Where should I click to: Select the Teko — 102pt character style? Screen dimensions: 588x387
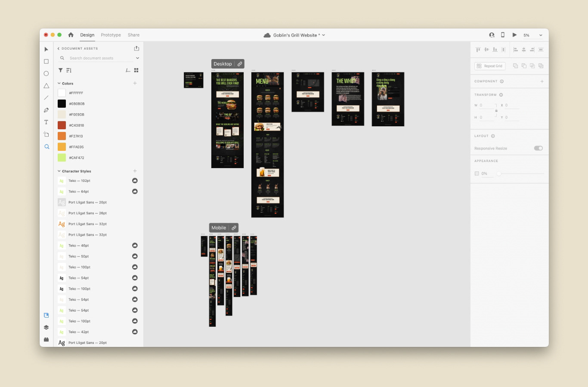(98, 181)
